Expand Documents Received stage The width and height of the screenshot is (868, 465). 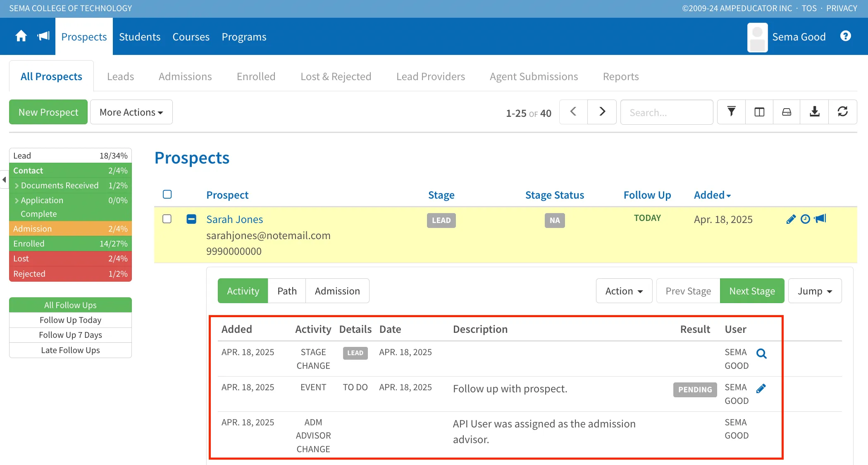[x=70, y=185]
